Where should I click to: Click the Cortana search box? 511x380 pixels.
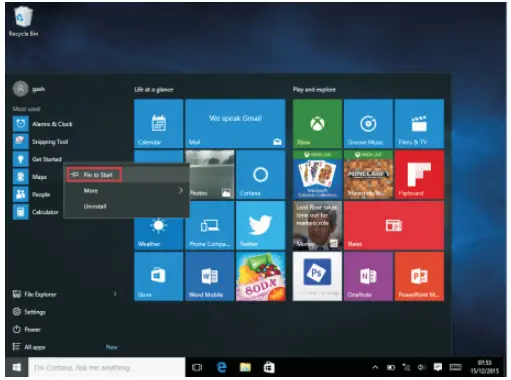pos(107,367)
